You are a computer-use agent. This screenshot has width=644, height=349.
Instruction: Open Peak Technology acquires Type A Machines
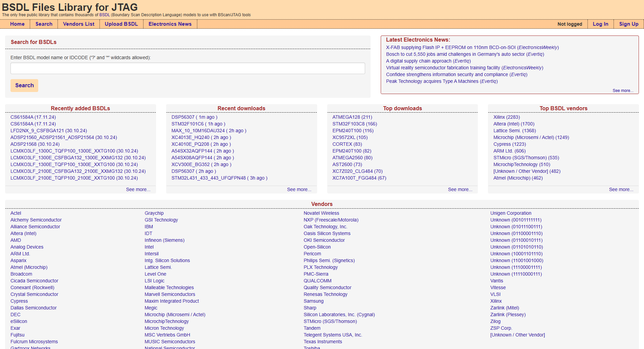[442, 81]
